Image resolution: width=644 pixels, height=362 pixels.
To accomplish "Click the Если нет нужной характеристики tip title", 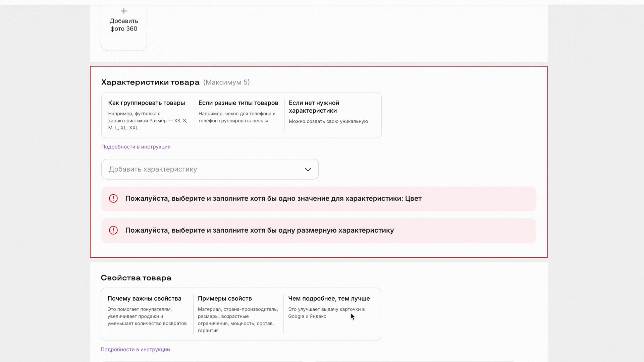I will click(314, 107).
